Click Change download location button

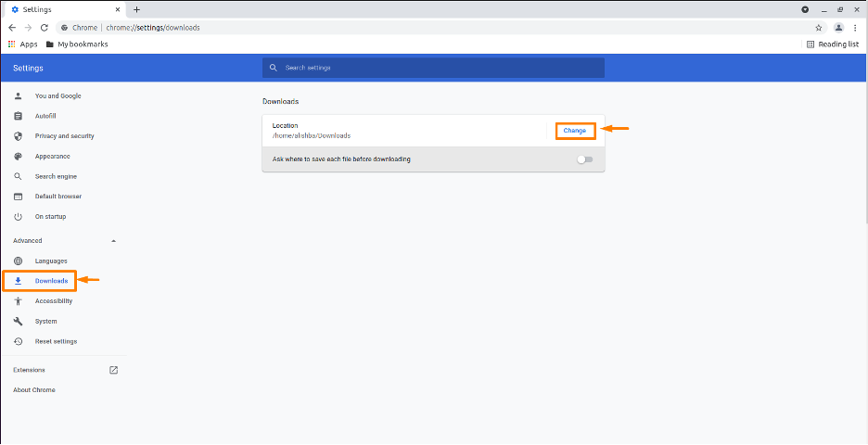575,131
